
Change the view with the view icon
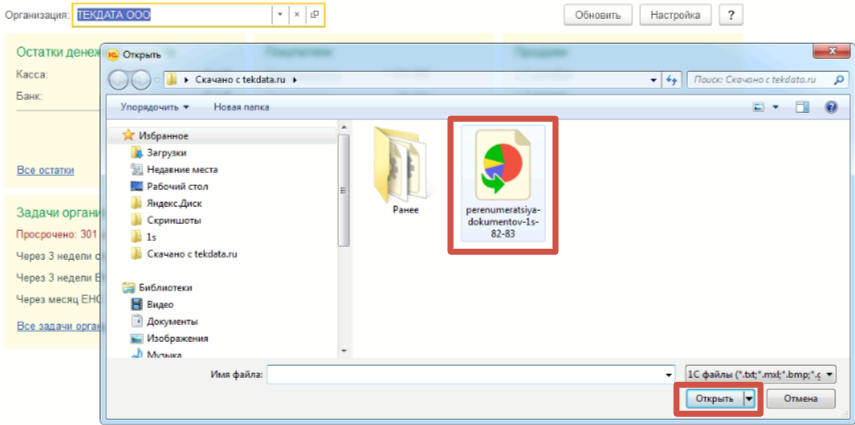[x=758, y=107]
